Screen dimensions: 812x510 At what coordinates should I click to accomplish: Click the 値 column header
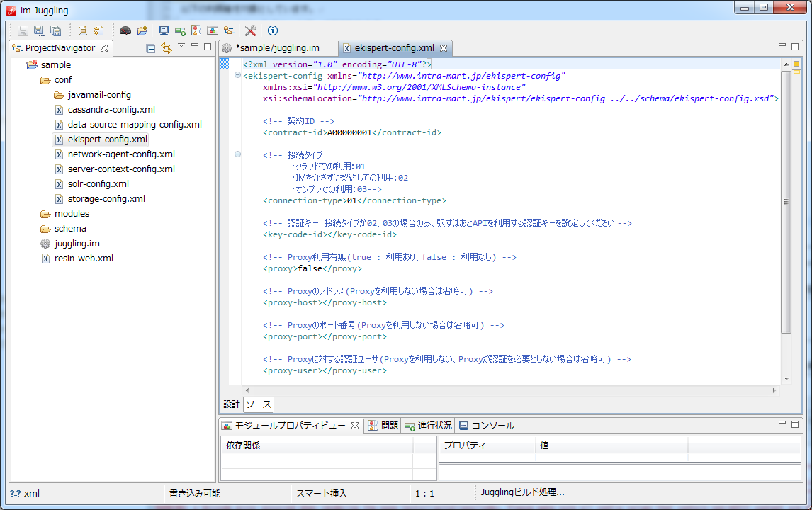611,446
